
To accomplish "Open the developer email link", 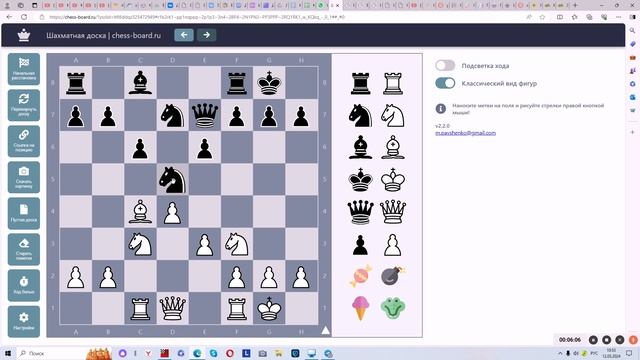I will 465,133.
